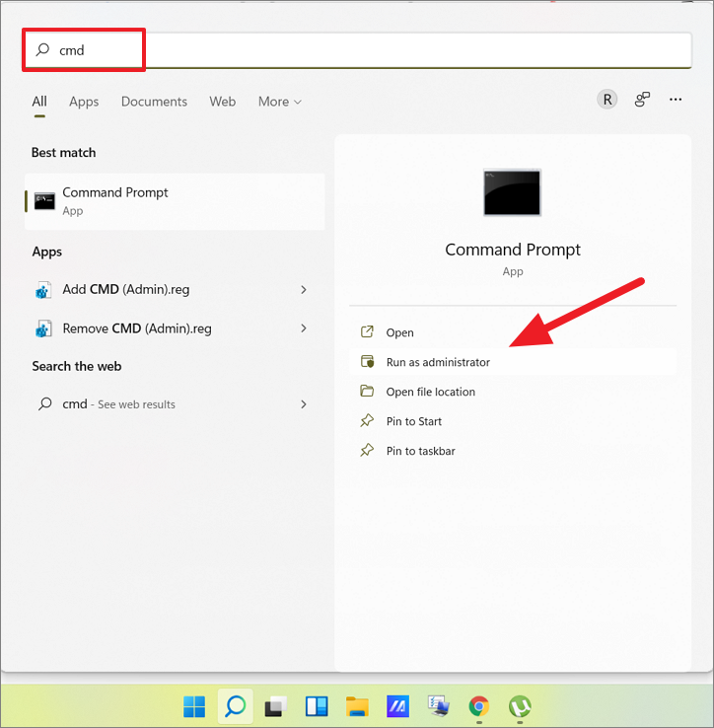This screenshot has width=714, height=728.
Task: Click the Pin to taskbar pin icon
Action: point(367,451)
